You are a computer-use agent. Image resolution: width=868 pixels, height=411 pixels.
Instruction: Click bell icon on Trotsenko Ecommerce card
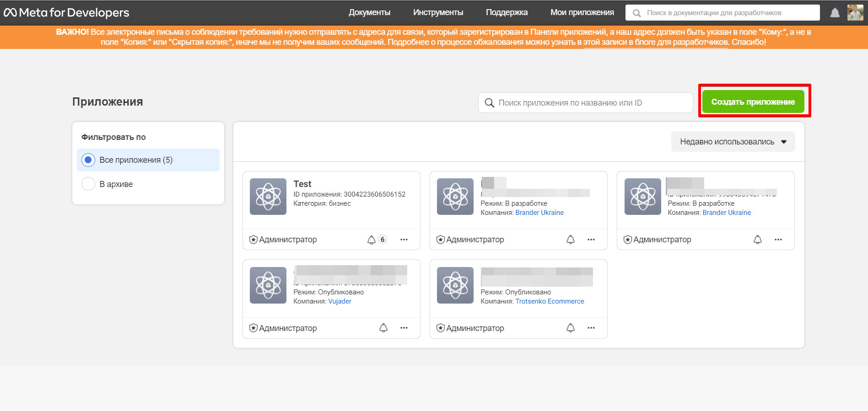(571, 328)
